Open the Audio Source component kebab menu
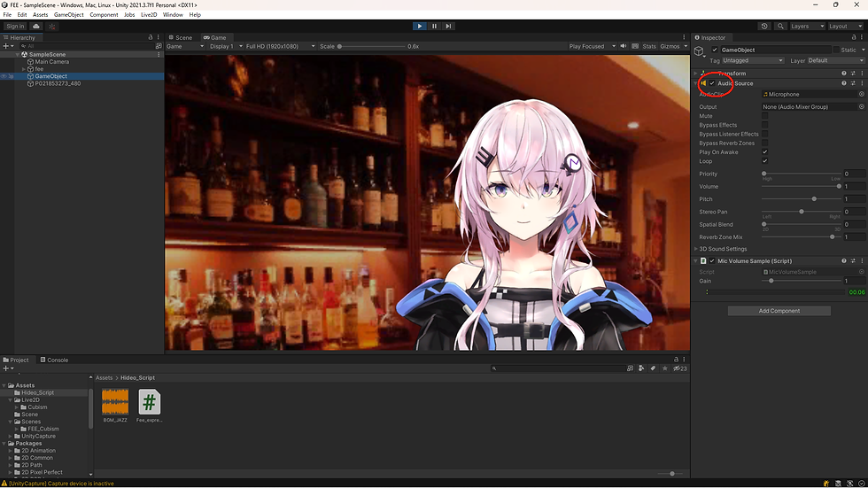 coord(862,83)
